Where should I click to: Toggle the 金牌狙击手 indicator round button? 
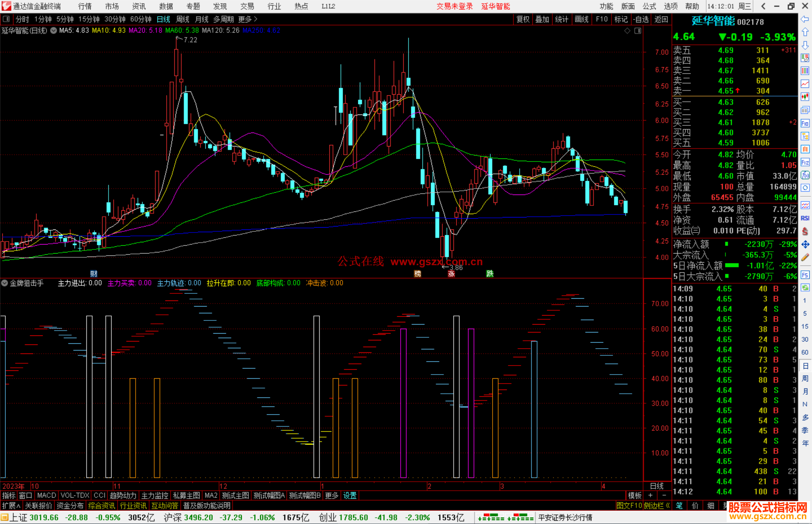[x=5, y=283]
